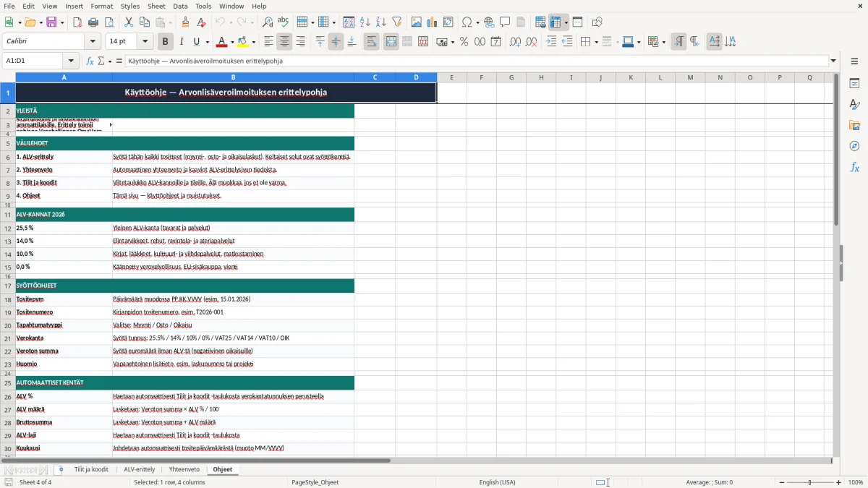The height and width of the screenshot is (488, 868).
Task: Open sidebar Properties panel icon
Action: click(x=854, y=83)
